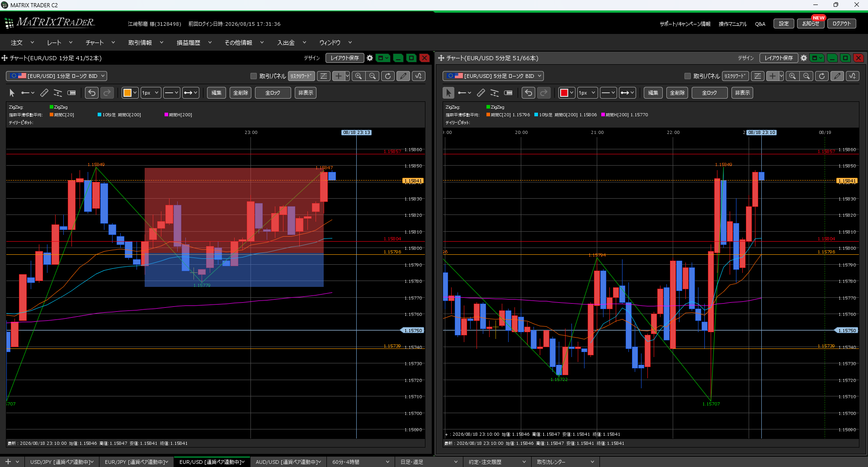This screenshot has width=868, height=467.
Task: Open the EUR/USD 5分足 chart type dropdown
Action: click(493, 76)
